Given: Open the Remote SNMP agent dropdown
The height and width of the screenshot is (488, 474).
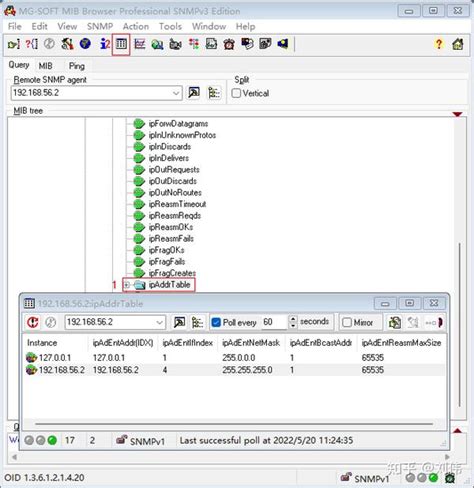Looking at the screenshot, I should point(176,93).
